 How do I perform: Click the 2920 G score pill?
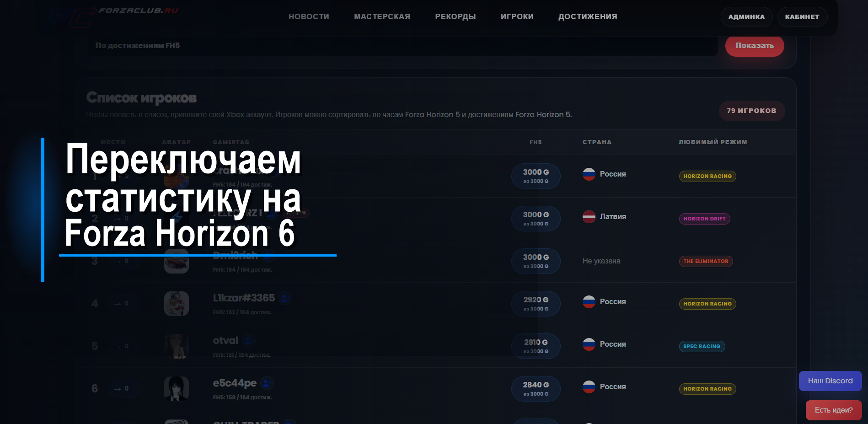(536, 304)
